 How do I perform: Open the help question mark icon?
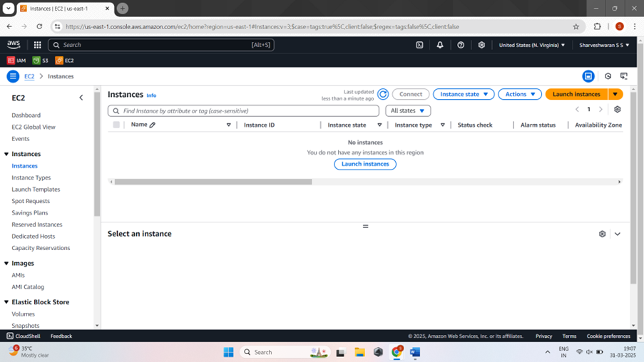pos(461,45)
